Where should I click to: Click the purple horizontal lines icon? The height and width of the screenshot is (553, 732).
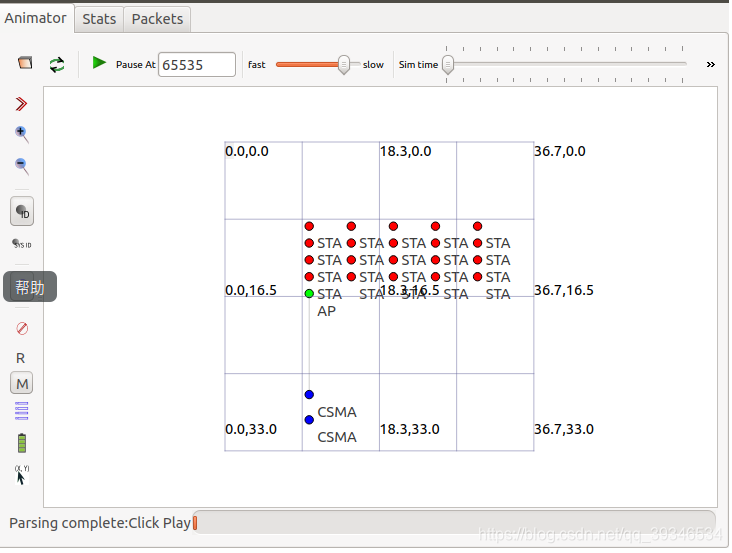tap(21, 411)
